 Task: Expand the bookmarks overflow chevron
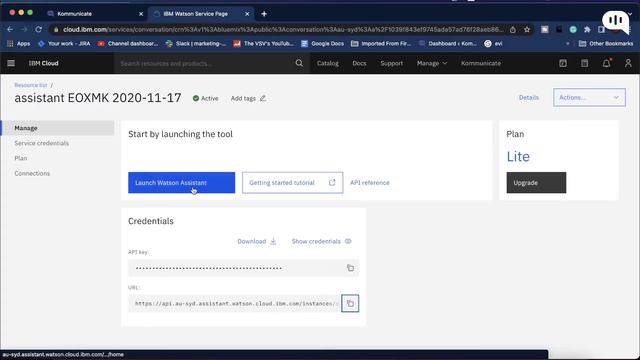567,44
